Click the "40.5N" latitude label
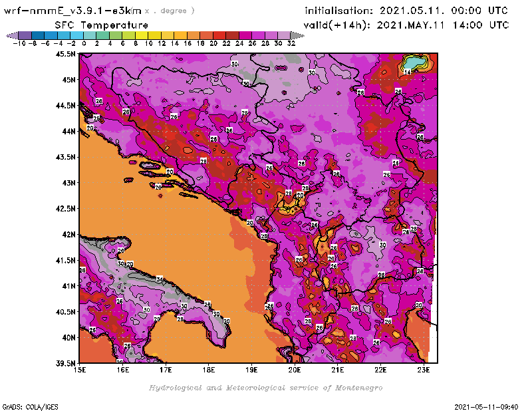 [65, 312]
